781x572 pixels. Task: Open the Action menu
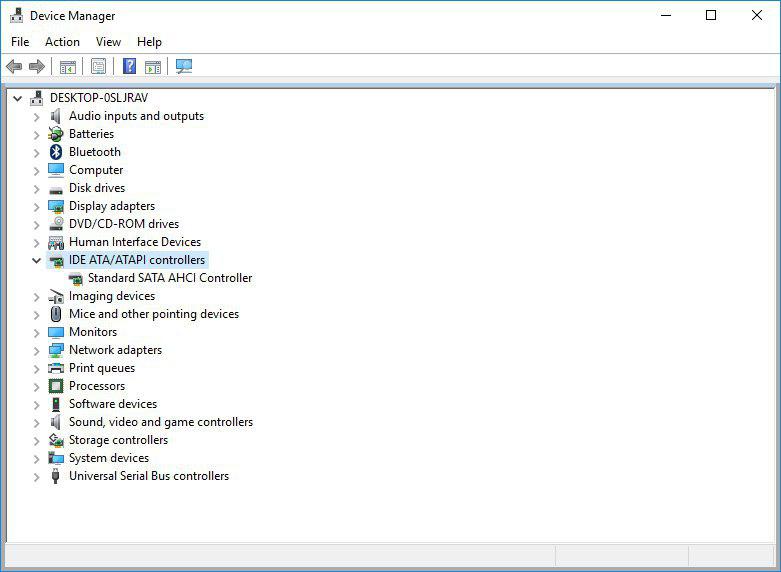[62, 42]
